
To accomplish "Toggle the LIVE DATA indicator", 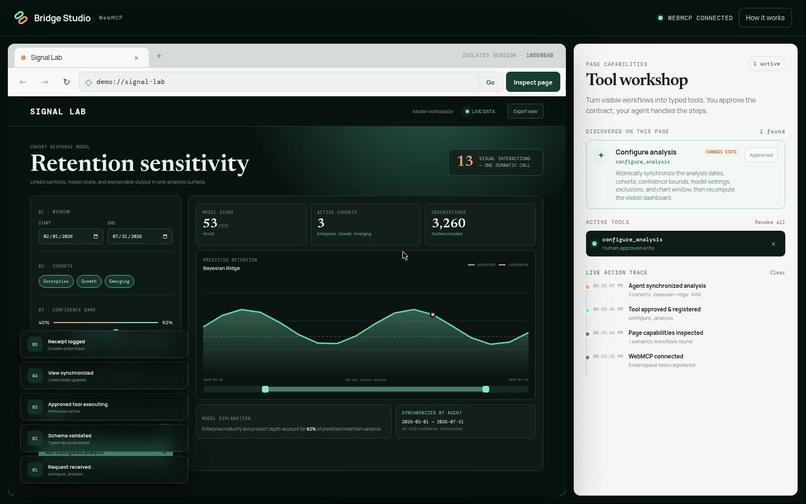I will pos(480,112).
